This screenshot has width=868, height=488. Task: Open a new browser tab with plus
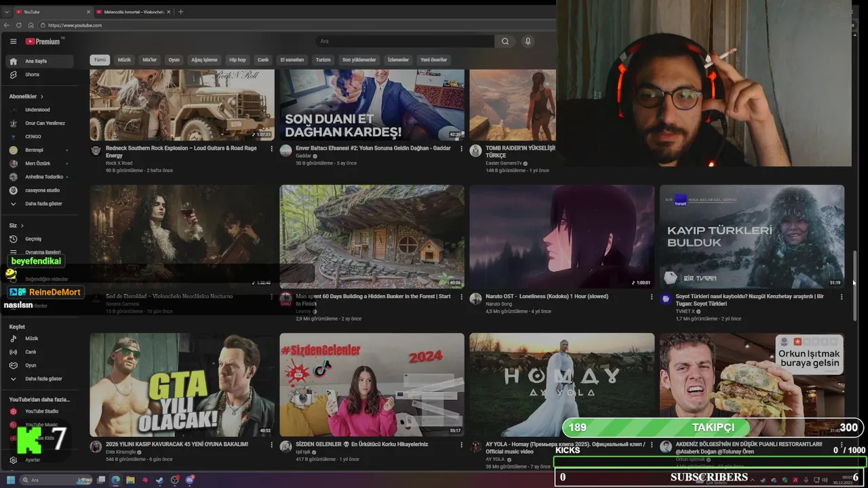[180, 12]
